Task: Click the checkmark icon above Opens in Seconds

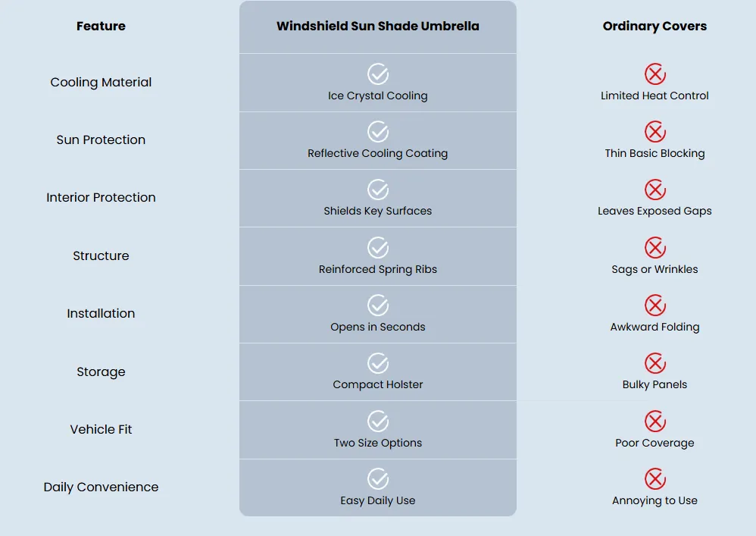Action: tap(378, 306)
